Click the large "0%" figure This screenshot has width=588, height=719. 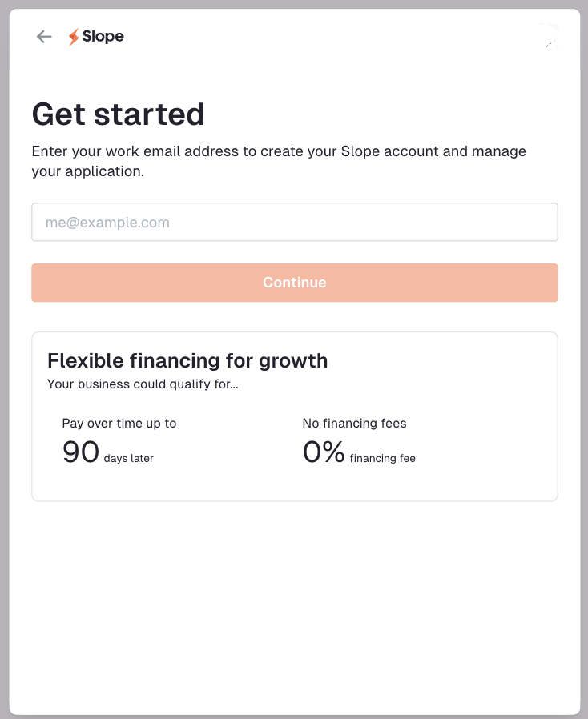coord(323,453)
